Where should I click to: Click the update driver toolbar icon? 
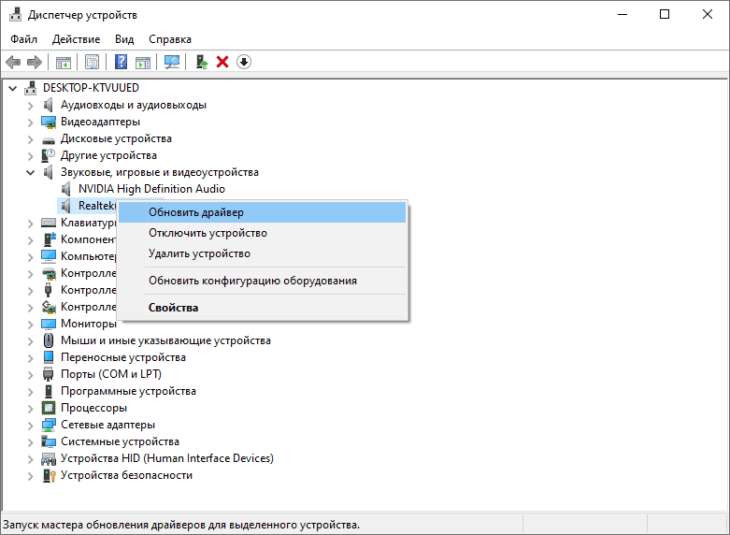pos(202,62)
